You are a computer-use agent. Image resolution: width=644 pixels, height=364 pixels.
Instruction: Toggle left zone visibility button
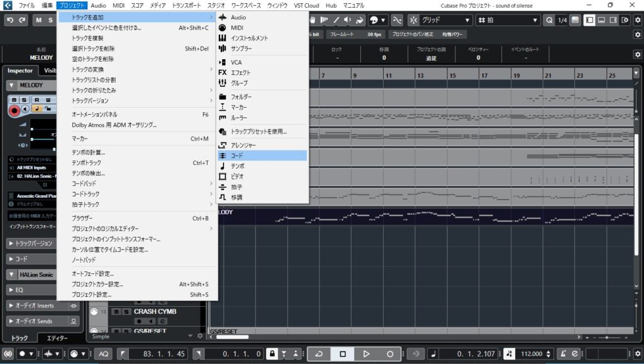(589, 20)
